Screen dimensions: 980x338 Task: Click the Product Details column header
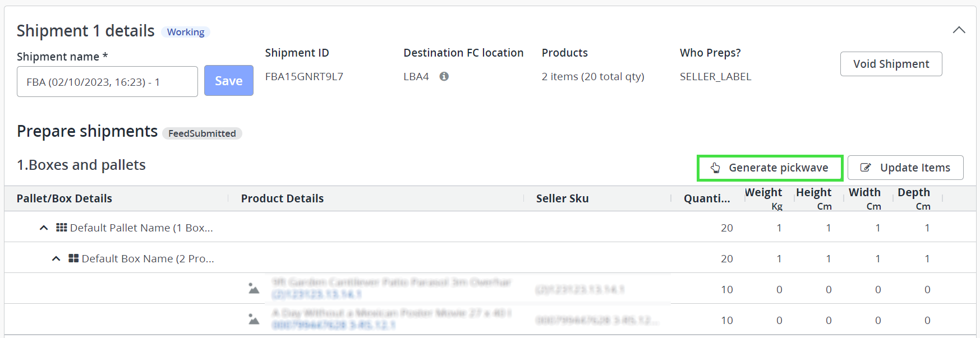(x=282, y=198)
